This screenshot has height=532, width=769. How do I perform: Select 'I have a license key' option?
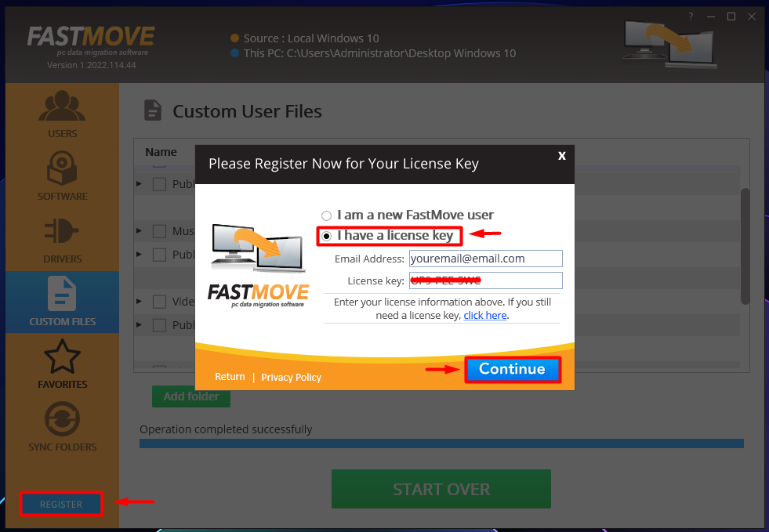pos(327,236)
